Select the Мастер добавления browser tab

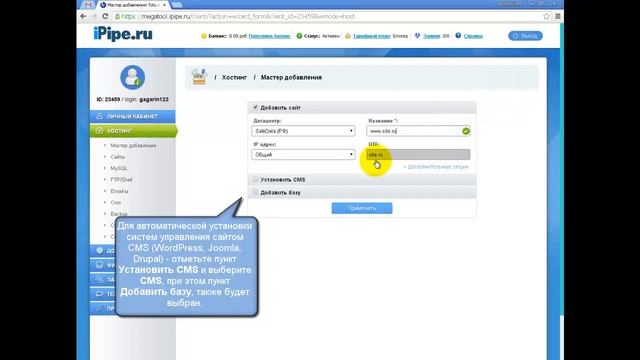tap(133, 5)
